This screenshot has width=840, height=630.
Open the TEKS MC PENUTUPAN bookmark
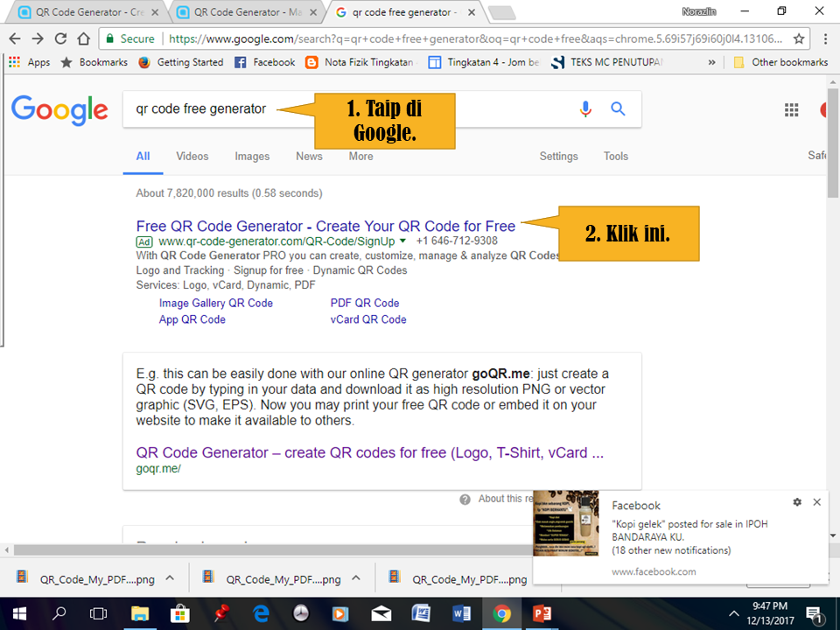coord(607,62)
